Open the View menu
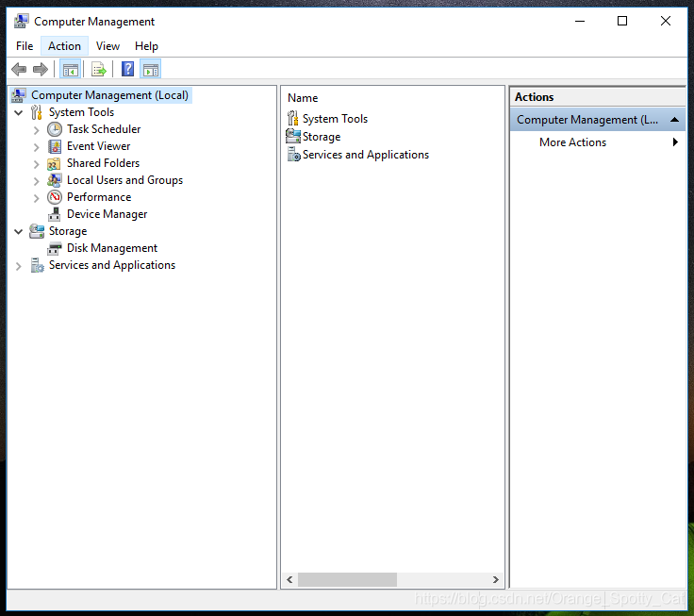Image resolution: width=694 pixels, height=616 pixels. point(107,46)
